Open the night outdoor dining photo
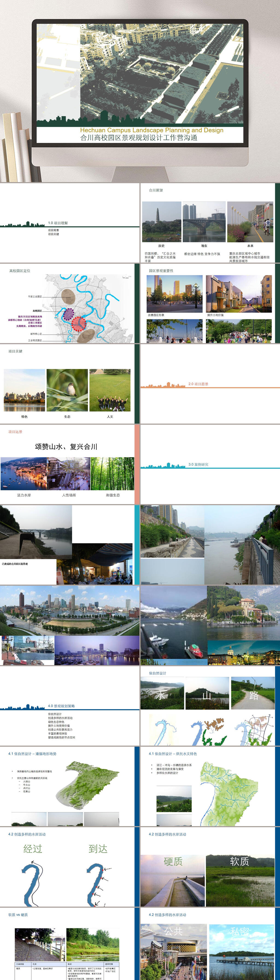The image size is (280, 980). click(x=95, y=564)
